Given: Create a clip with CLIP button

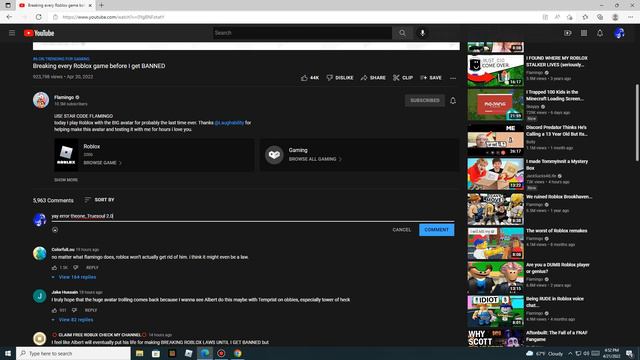Looking at the screenshot, I should [x=403, y=78].
